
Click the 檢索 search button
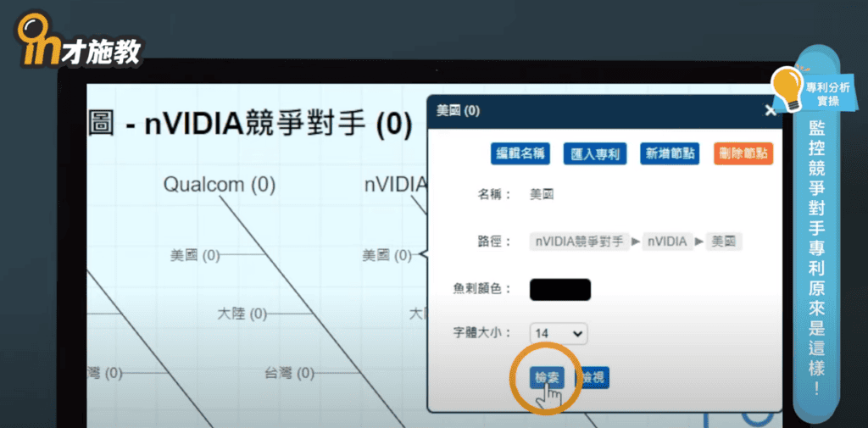[x=547, y=378]
